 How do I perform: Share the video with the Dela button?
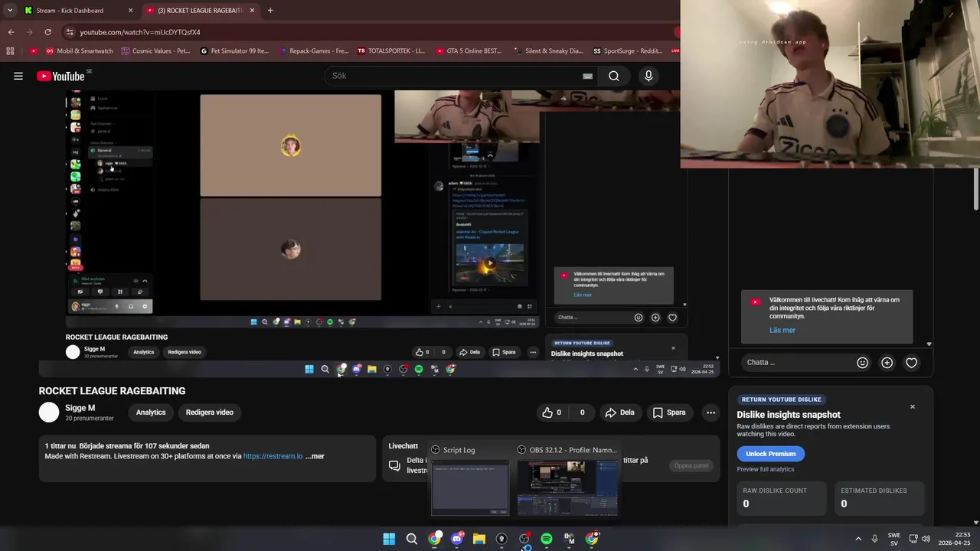[619, 412]
